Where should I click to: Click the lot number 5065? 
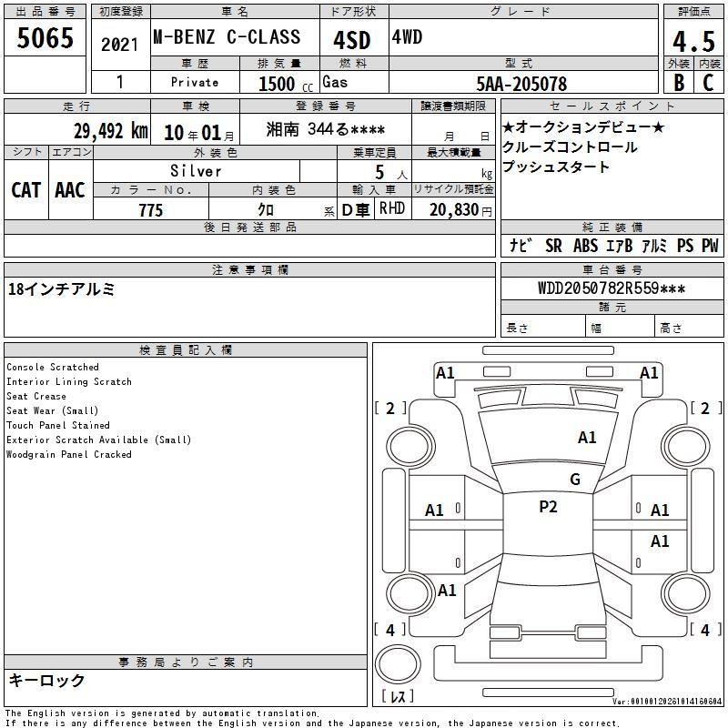(45, 37)
